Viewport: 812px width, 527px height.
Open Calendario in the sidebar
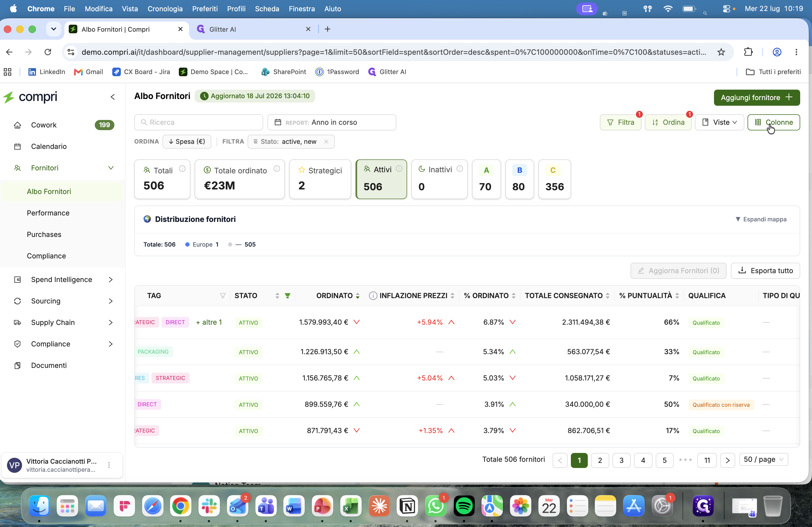63,147
